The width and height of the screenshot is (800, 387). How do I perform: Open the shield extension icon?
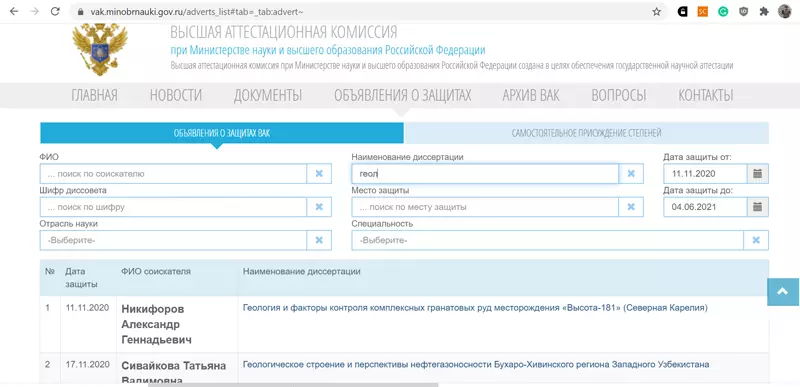click(743, 11)
